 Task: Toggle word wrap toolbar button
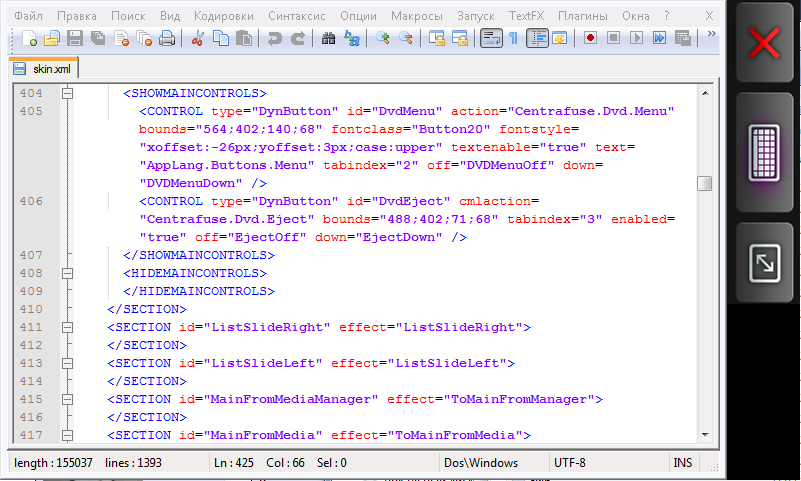(490, 38)
